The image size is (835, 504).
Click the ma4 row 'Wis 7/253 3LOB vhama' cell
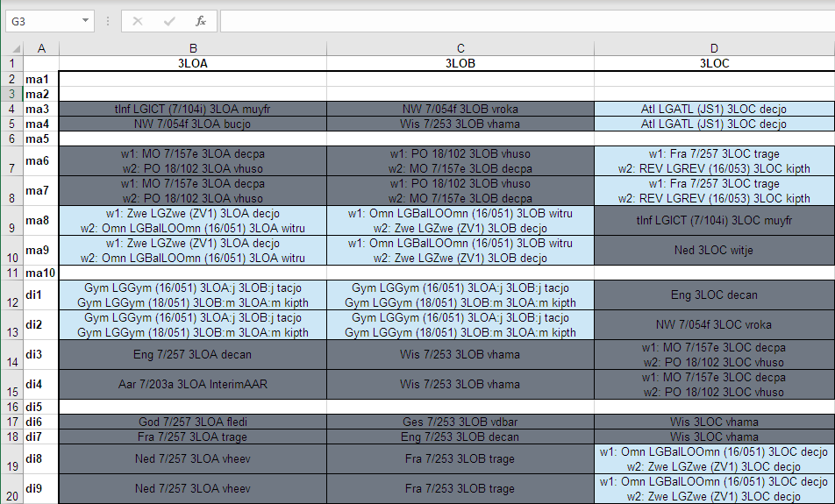pos(460,124)
